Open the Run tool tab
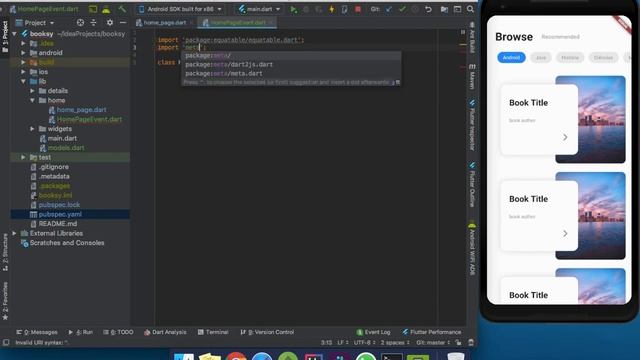This screenshot has height=360, width=640. [81, 332]
